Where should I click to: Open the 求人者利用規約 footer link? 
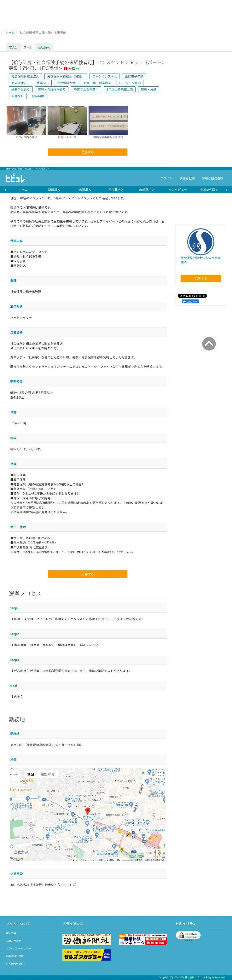[14, 964]
